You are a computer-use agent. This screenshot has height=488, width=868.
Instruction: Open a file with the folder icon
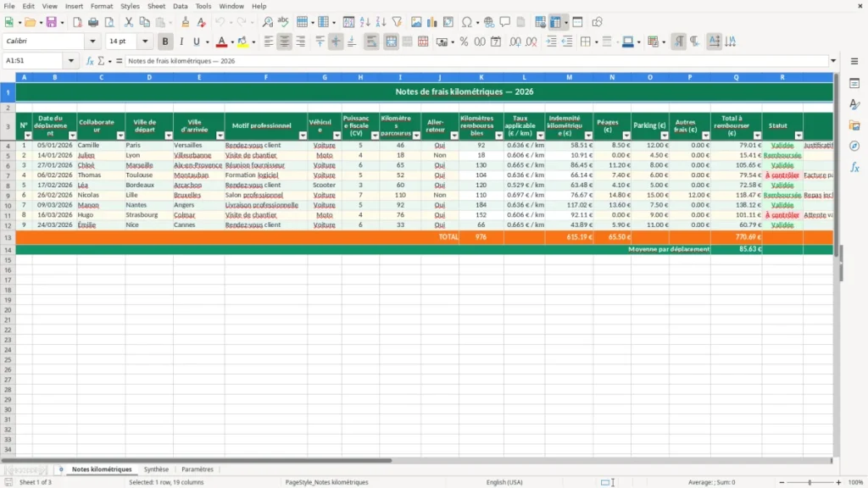tap(30, 22)
